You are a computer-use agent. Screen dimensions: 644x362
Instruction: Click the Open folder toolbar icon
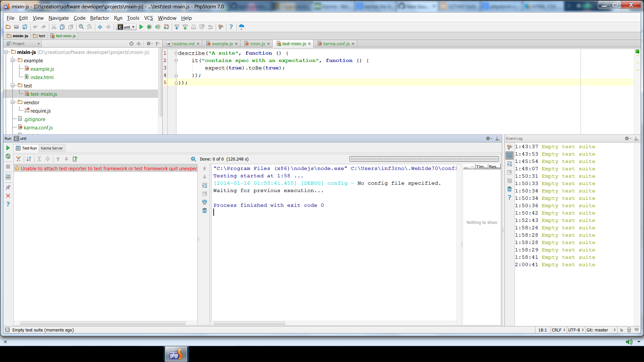tap(8, 27)
